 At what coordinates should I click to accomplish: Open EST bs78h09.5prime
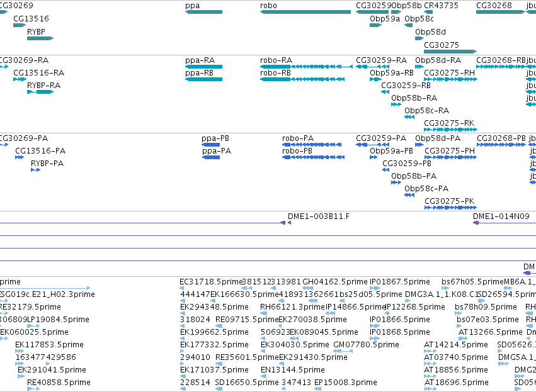tap(486, 307)
